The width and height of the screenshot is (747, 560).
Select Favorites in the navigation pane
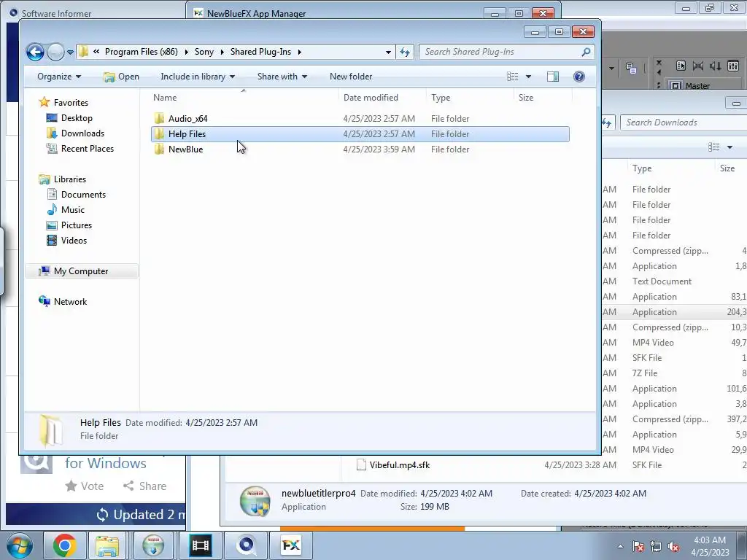(x=71, y=102)
